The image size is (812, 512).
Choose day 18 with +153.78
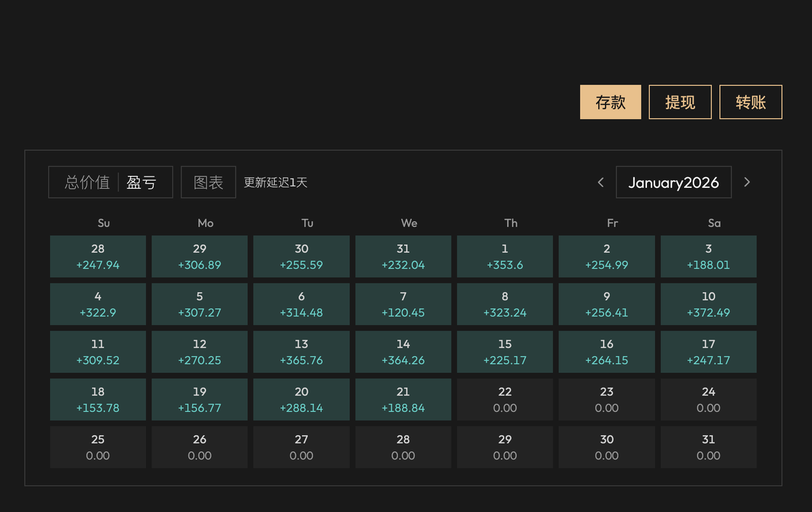click(98, 400)
